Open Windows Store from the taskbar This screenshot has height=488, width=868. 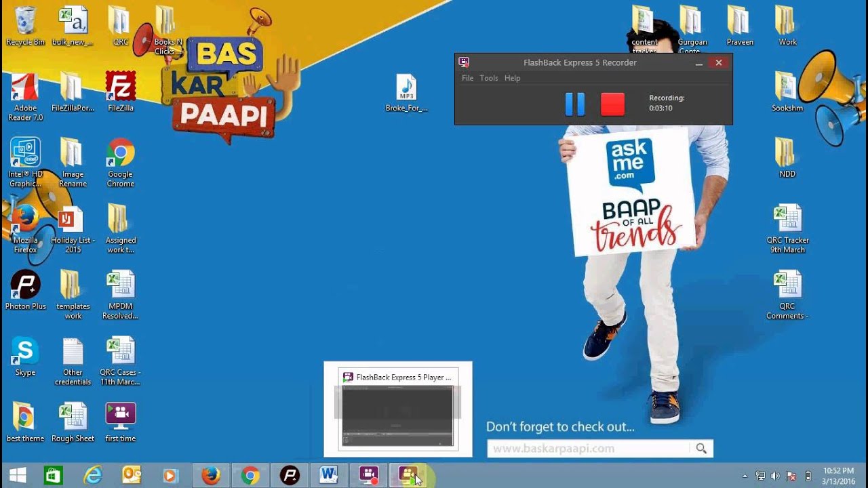[x=53, y=476]
